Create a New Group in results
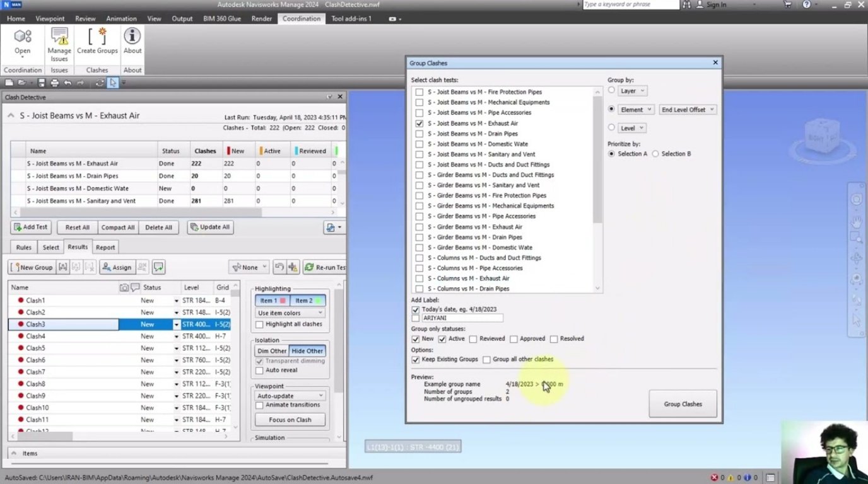The image size is (868, 484). 32,267
